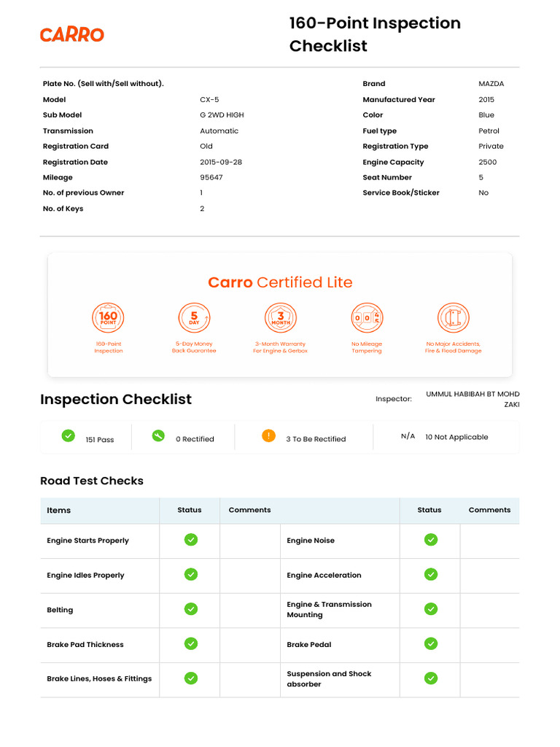The height and width of the screenshot is (747, 560).
Task: Click the 'Engine Noise' row label
Action: click(311, 541)
